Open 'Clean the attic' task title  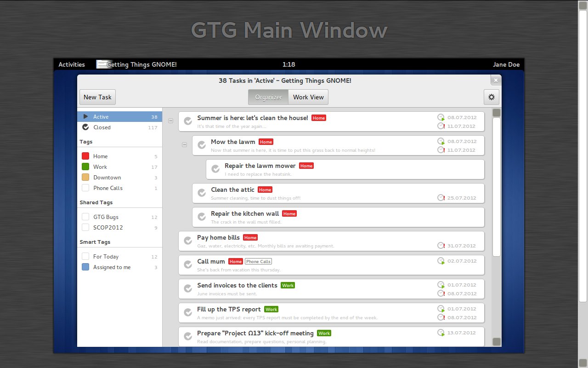(232, 190)
